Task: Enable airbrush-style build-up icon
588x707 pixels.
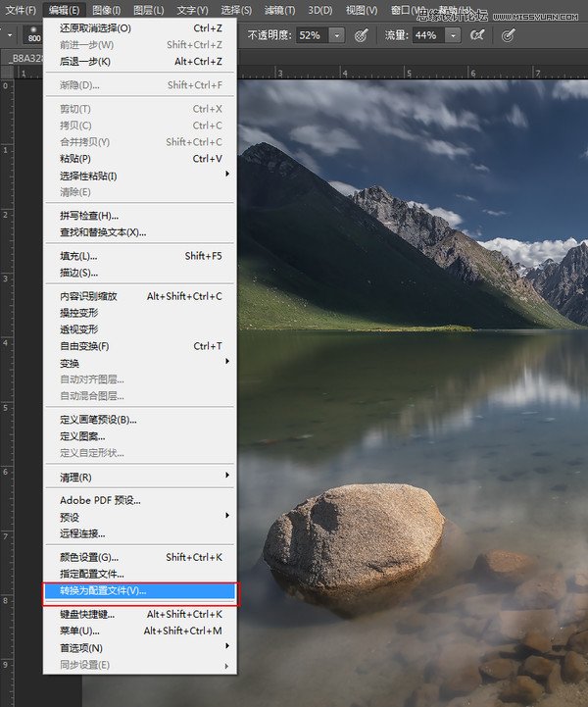Action: tap(477, 35)
